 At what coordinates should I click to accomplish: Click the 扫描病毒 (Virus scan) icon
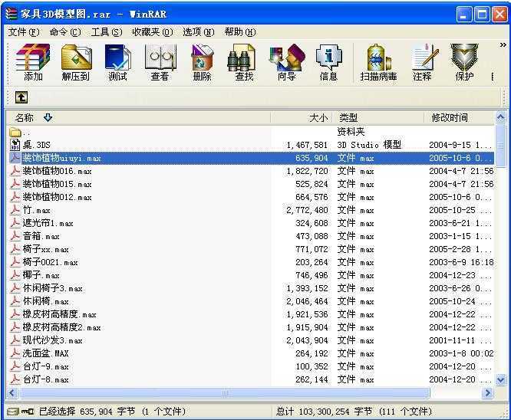point(379,62)
